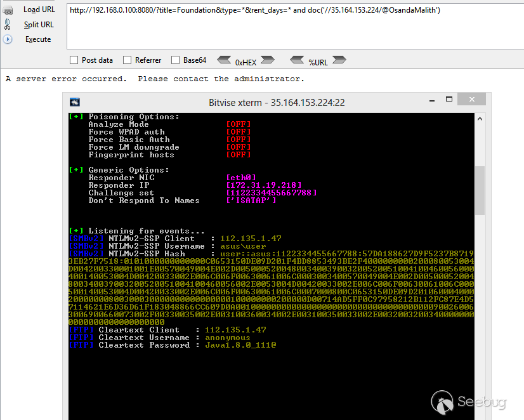Screen dimensions: 524x420
Task: Click the Force LM downgrade [OFF] status
Action: click(239, 147)
